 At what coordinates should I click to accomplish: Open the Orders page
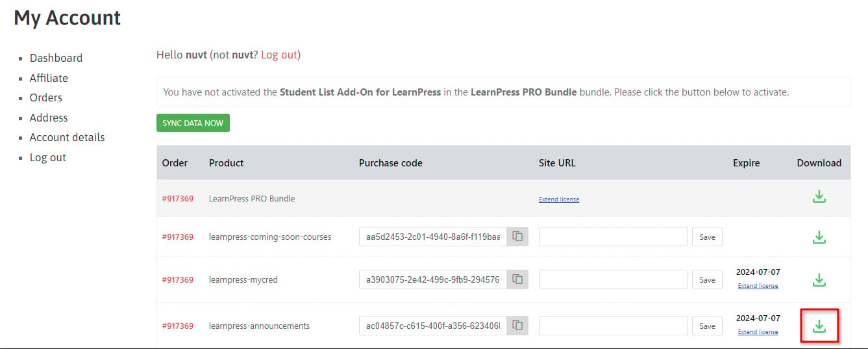coord(46,97)
